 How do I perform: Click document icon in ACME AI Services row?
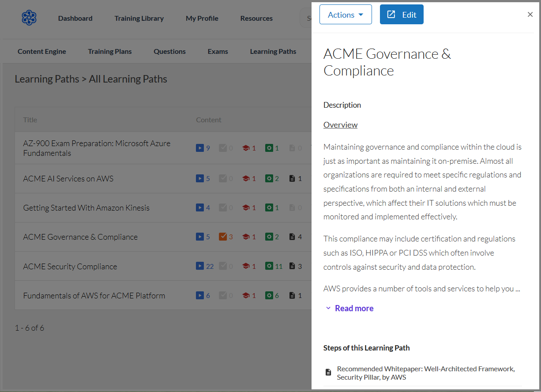[x=292, y=179]
